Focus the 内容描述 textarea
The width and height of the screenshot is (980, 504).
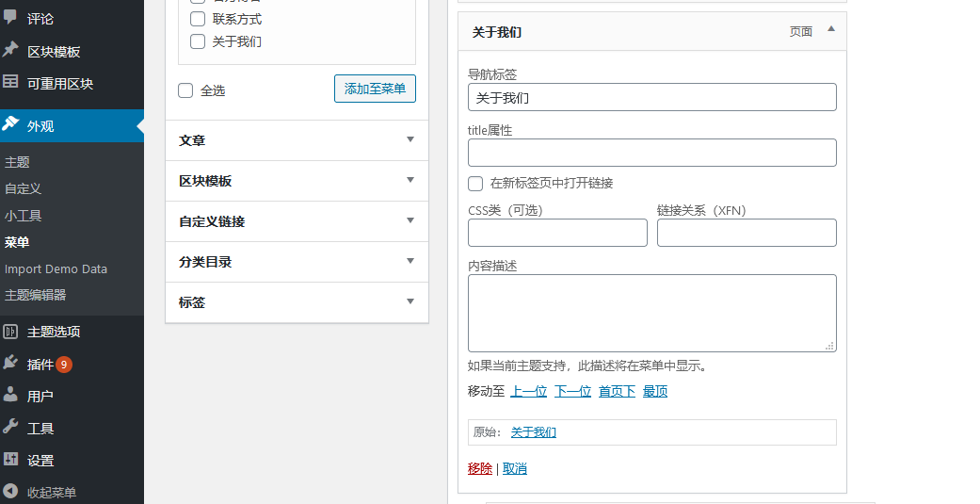tap(651, 314)
